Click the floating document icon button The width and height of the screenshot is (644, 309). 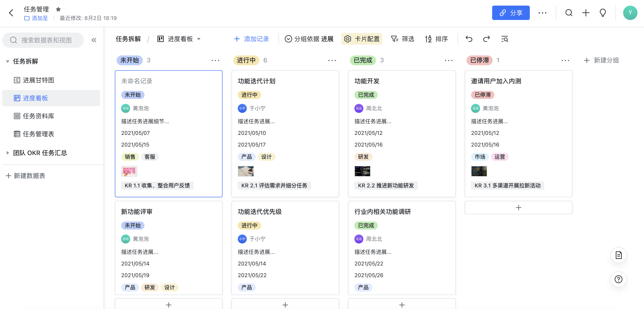[618, 255]
